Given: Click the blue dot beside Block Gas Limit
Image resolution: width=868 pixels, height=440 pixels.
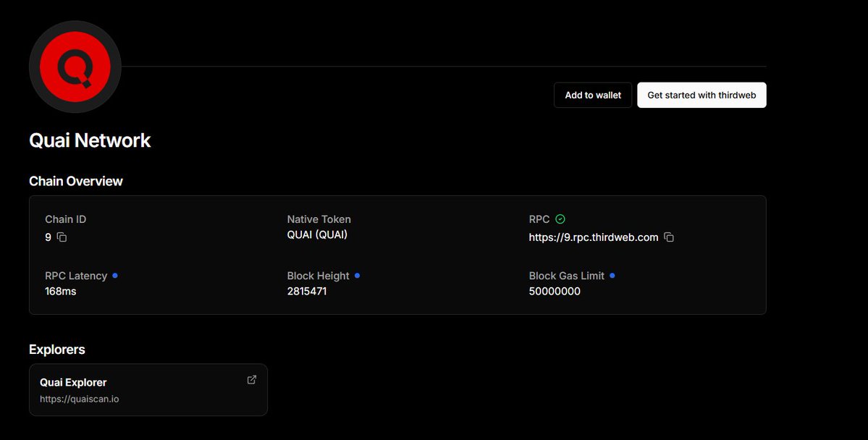Looking at the screenshot, I should (x=612, y=276).
